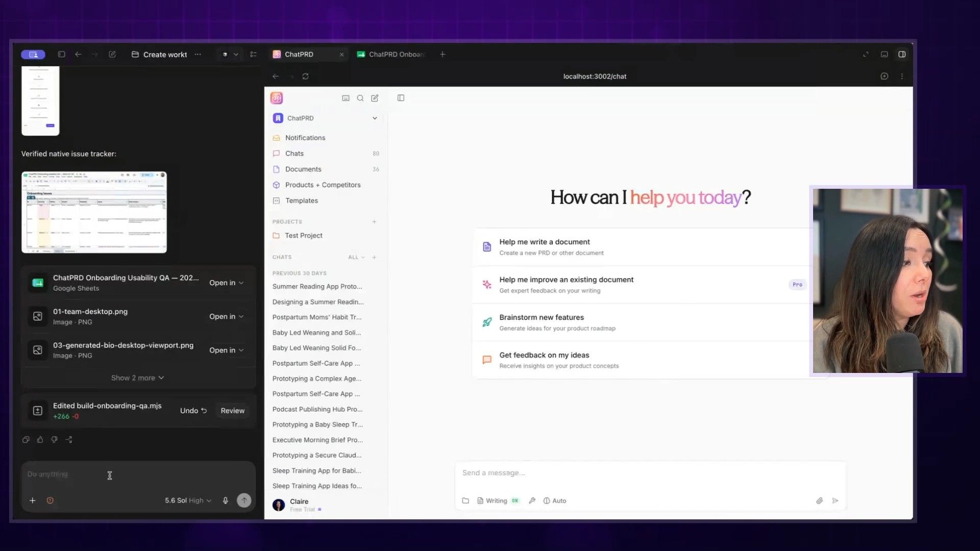Viewport: 980px width, 551px height.
Task: Click the new chat compose icon in ChatPRD sidebar
Action: click(x=375, y=98)
